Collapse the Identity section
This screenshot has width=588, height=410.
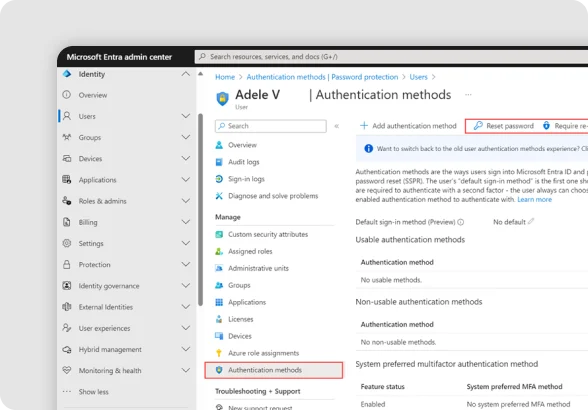(x=186, y=74)
